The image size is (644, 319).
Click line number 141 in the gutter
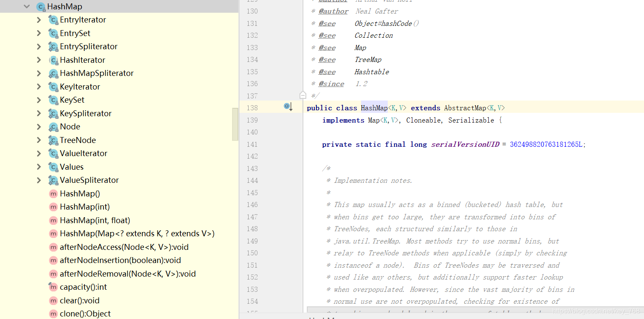(x=252, y=144)
